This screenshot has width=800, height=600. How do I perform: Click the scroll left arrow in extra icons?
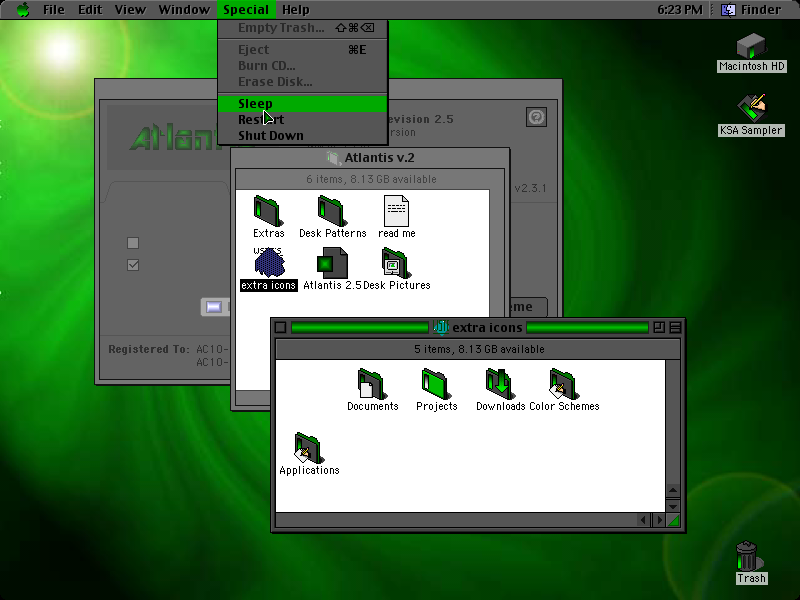[x=643, y=520]
